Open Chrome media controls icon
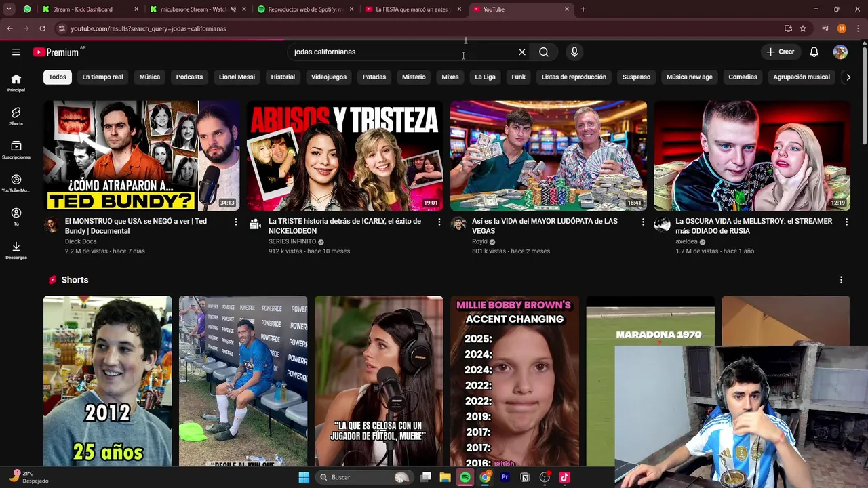Screen dimensions: 868x488 [x=825, y=28]
